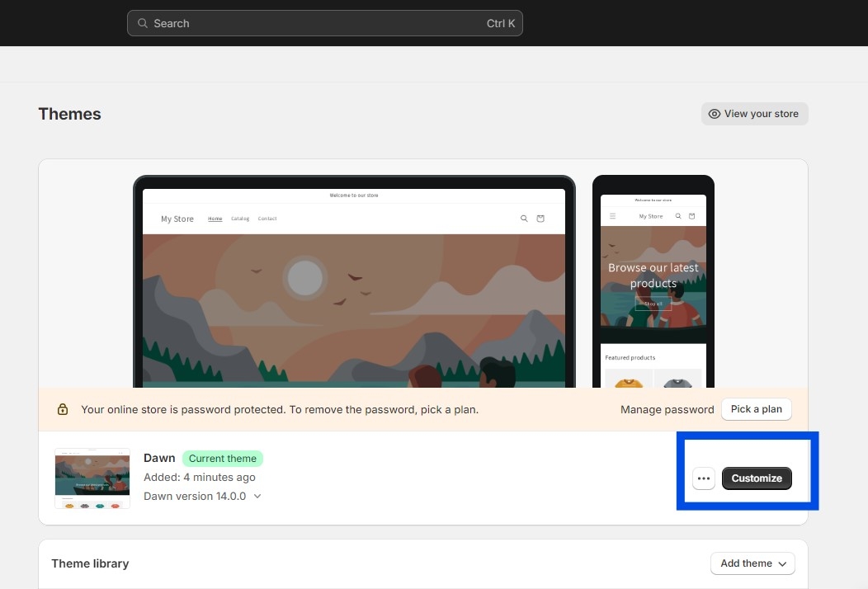
Task: Click the Themes page heading
Action: [x=70, y=114]
